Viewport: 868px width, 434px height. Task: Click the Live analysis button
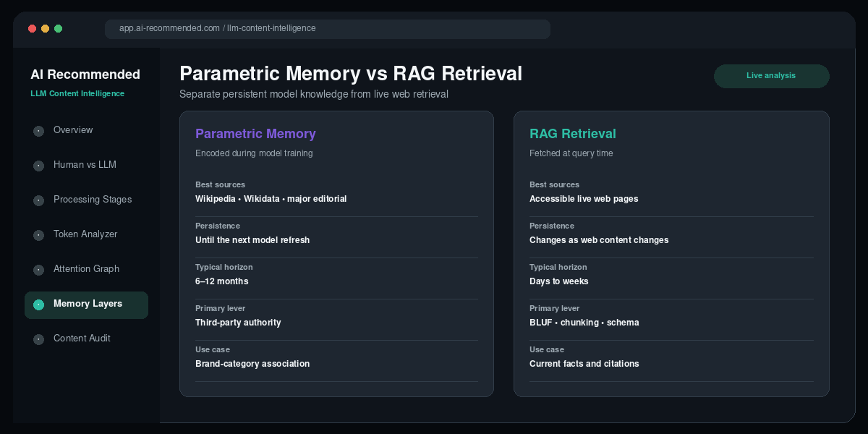click(771, 76)
